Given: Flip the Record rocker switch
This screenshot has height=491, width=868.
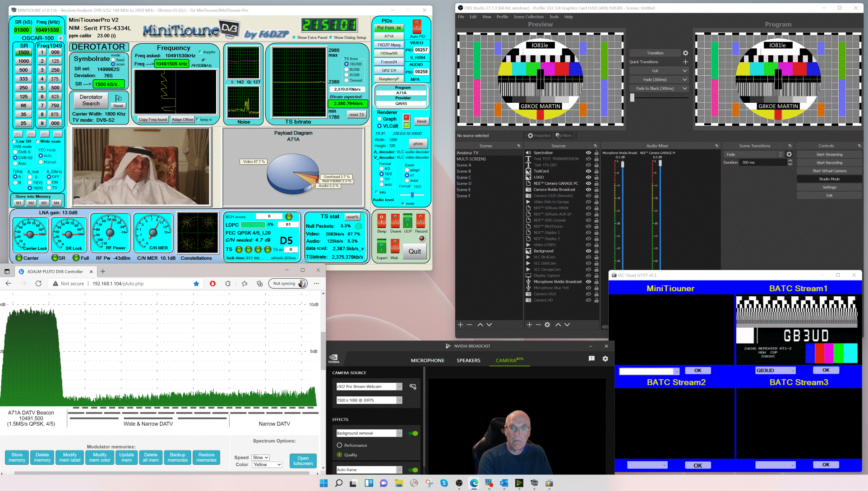Looking at the screenshot, I should pos(421,221).
